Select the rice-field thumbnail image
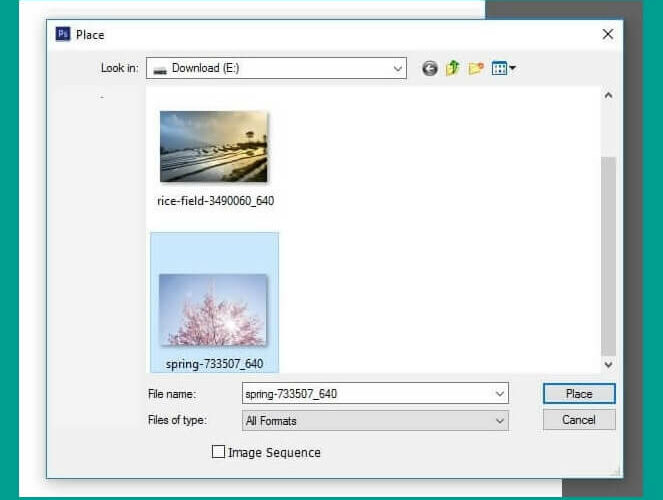This screenshot has width=663, height=500. click(x=214, y=146)
